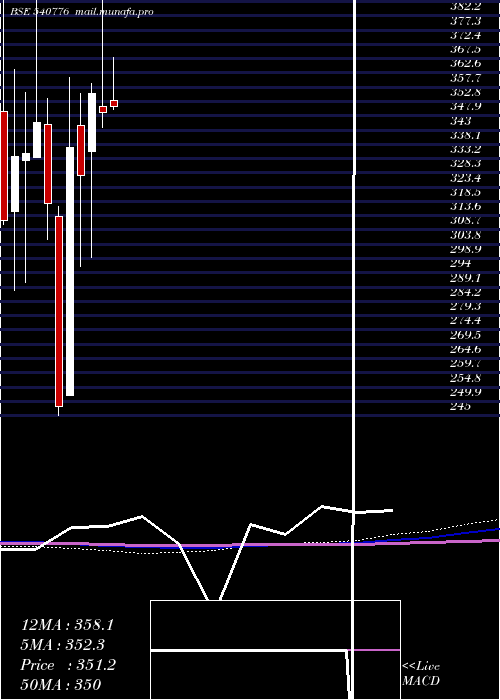Click the 5MA : 352.3 readout
The width and height of the screenshot is (500, 700).
(63, 645)
